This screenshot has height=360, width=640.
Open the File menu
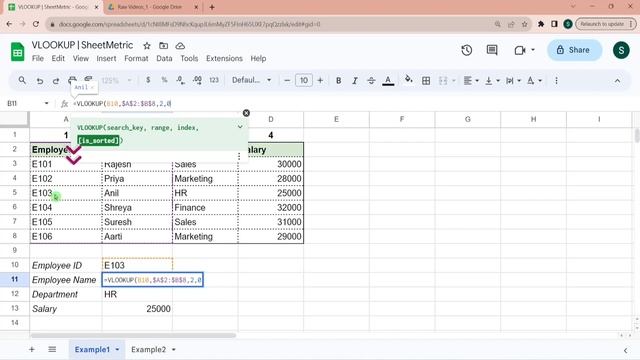pos(38,58)
